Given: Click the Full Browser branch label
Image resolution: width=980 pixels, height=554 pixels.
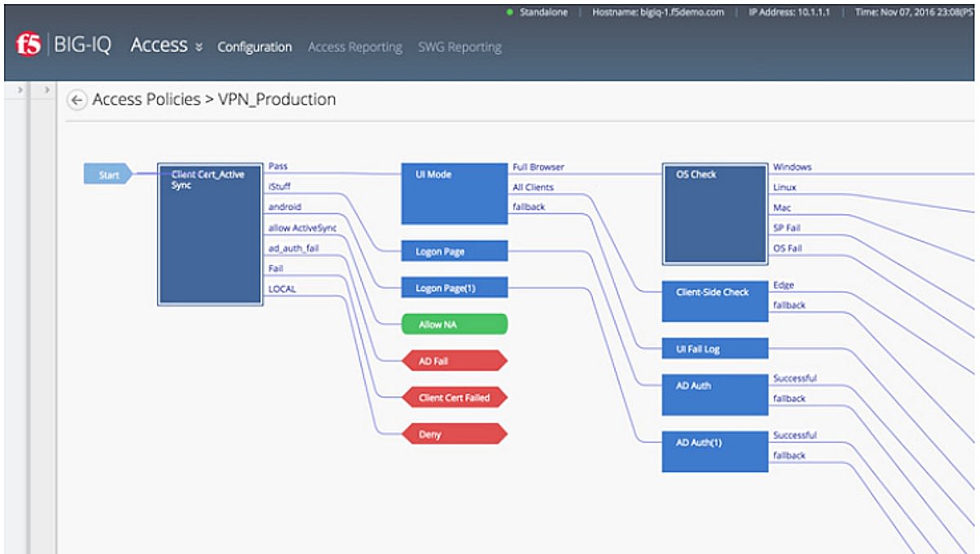Looking at the screenshot, I should coord(538,167).
